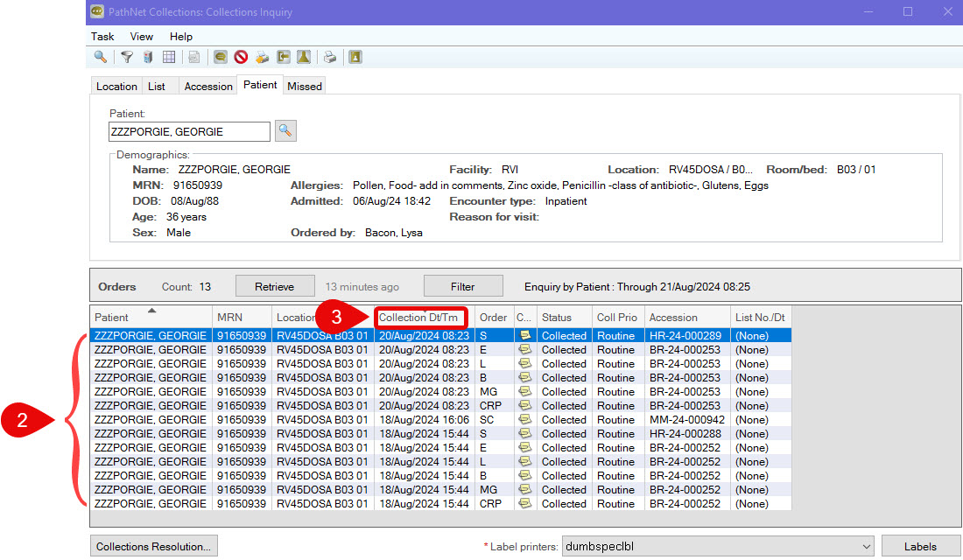The image size is (963, 560).
Task: Click the Labels button
Action: pyautogui.click(x=920, y=547)
